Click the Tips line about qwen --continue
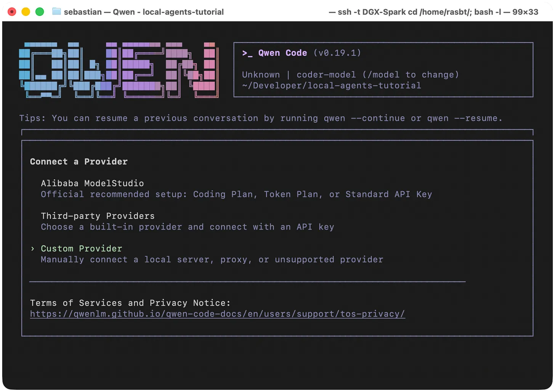The height and width of the screenshot is (392, 555). (261, 118)
